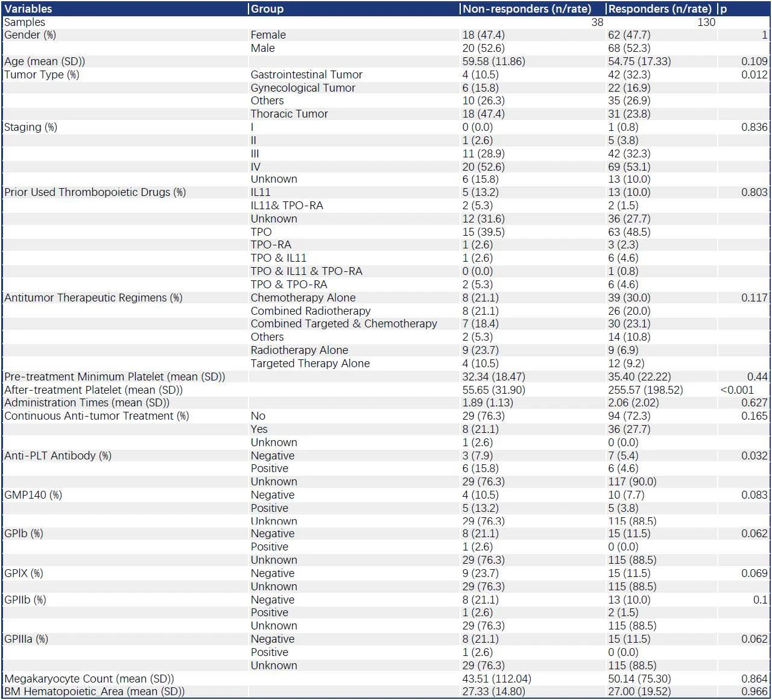Select Administration Times row label
The width and height of the screenshot is (772, 700).
tap(87, 403)
